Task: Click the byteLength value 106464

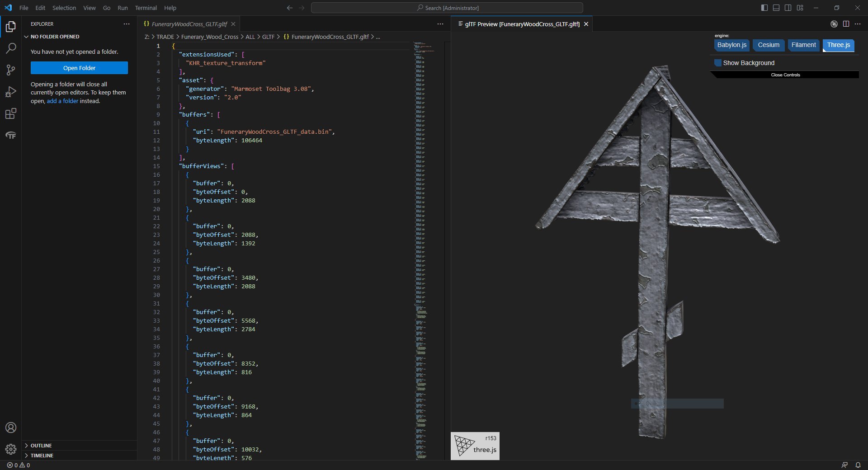Action: 252,141
